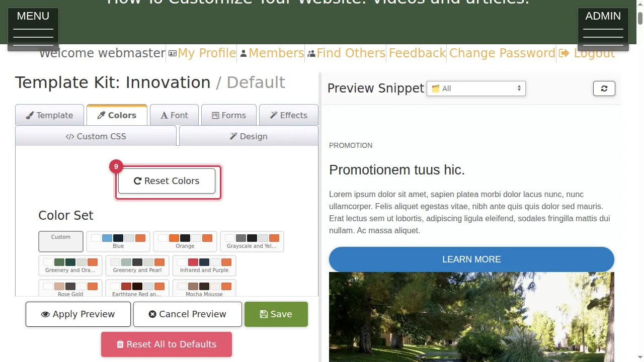The image size is (644, 362).
Task: Log out using the Logout link
Action: 587,53
